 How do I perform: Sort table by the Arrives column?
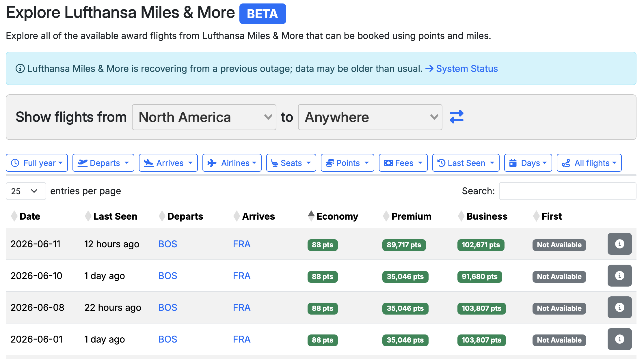(254, 216)
